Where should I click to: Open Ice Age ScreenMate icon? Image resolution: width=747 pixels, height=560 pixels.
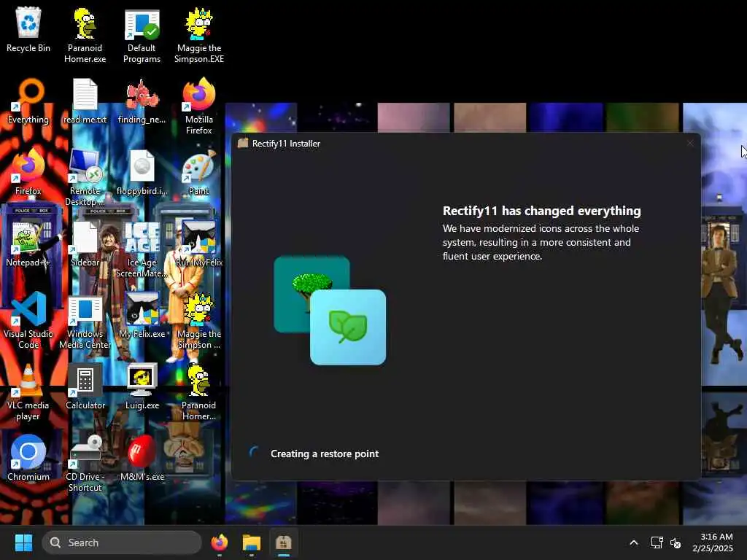142,249
